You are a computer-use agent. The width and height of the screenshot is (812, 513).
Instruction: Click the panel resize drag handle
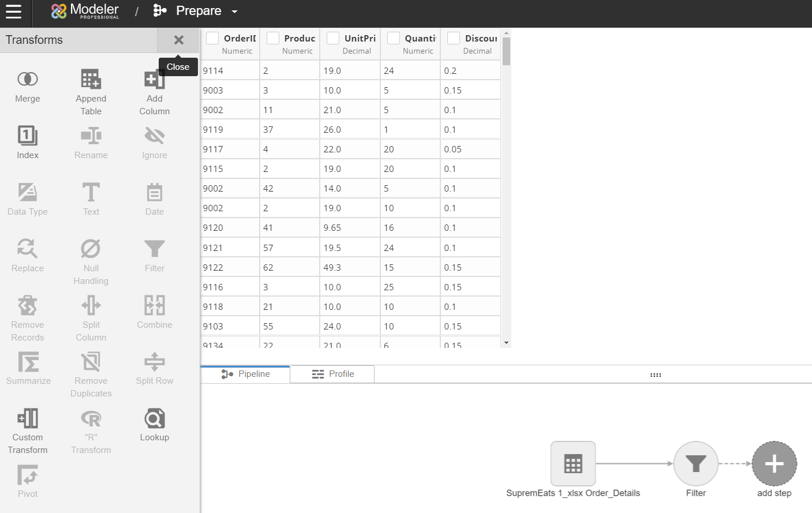(655, 375)
